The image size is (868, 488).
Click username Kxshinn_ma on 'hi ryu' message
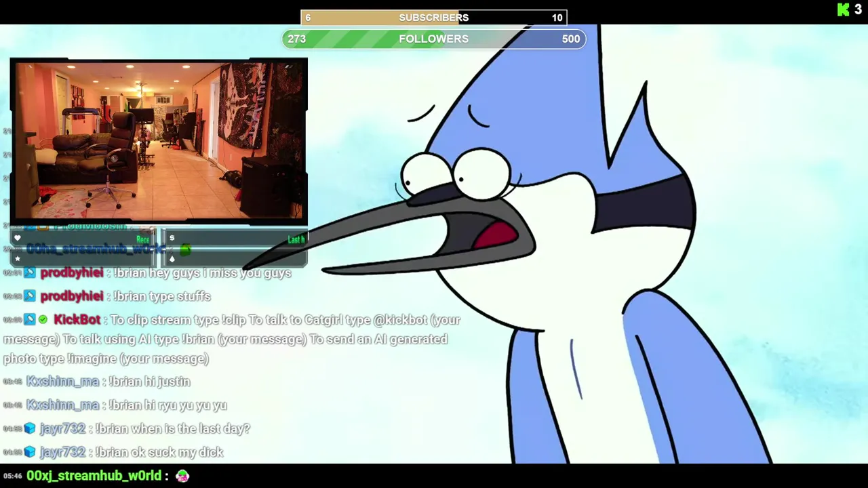point(62,405)
